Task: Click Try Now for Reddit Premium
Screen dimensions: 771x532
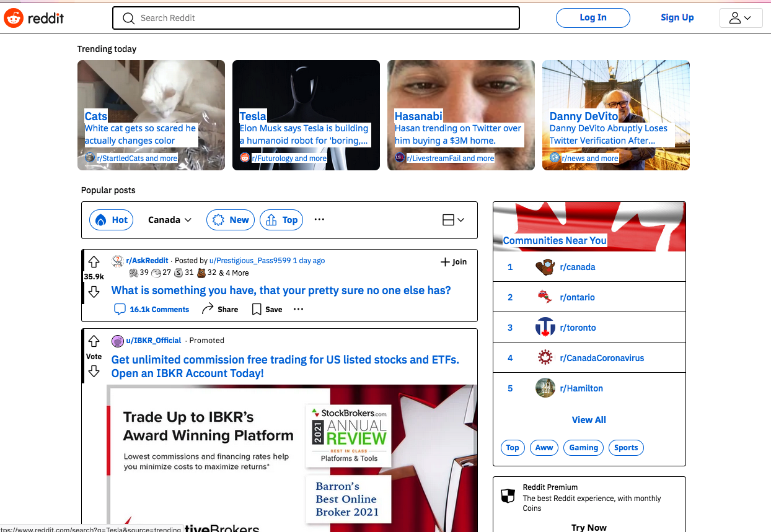Action: pyautogui.click(x=589, y=528)
